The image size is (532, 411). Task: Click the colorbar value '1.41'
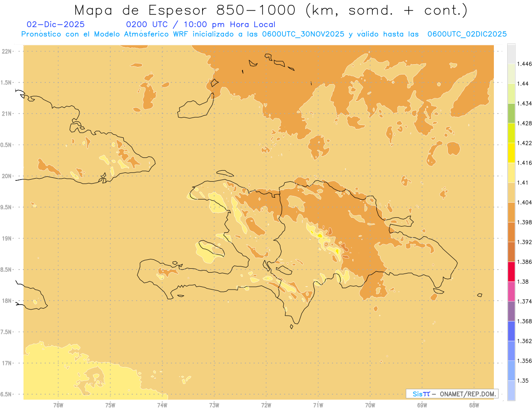click(x=523, y=183)
